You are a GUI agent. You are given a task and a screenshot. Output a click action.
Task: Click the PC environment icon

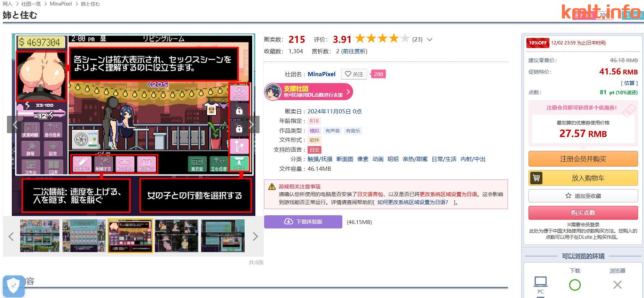pos(540,281)
